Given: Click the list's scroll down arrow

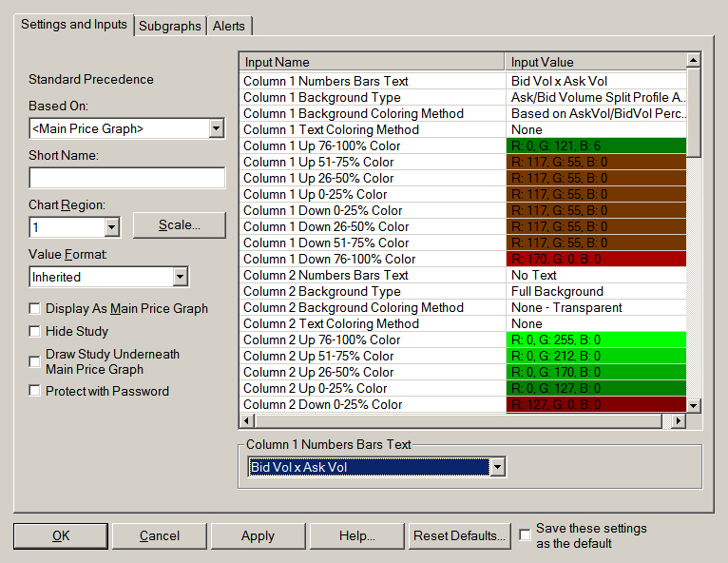Looking at the screenshot, I should pyautogui.click(x=694, y=405).
